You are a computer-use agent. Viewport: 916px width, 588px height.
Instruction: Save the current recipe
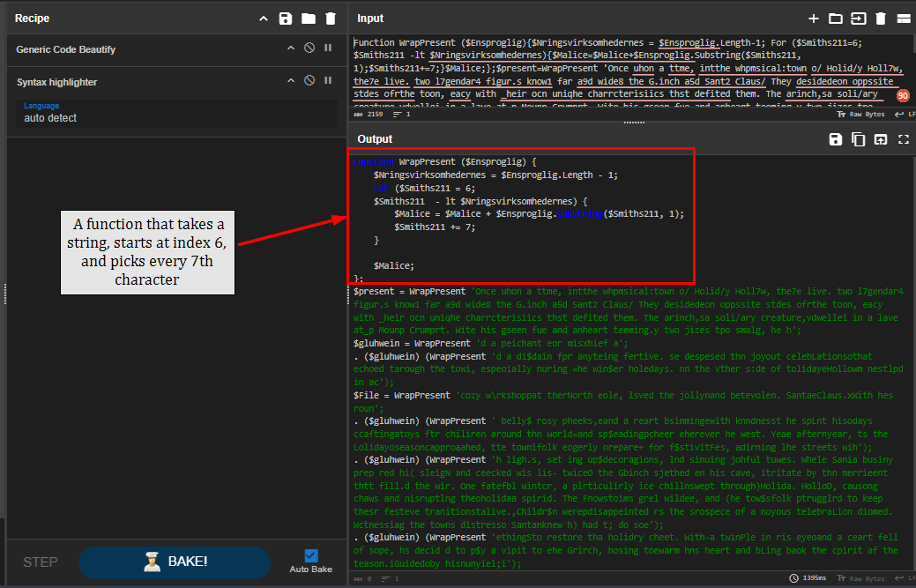pos(285,19)
